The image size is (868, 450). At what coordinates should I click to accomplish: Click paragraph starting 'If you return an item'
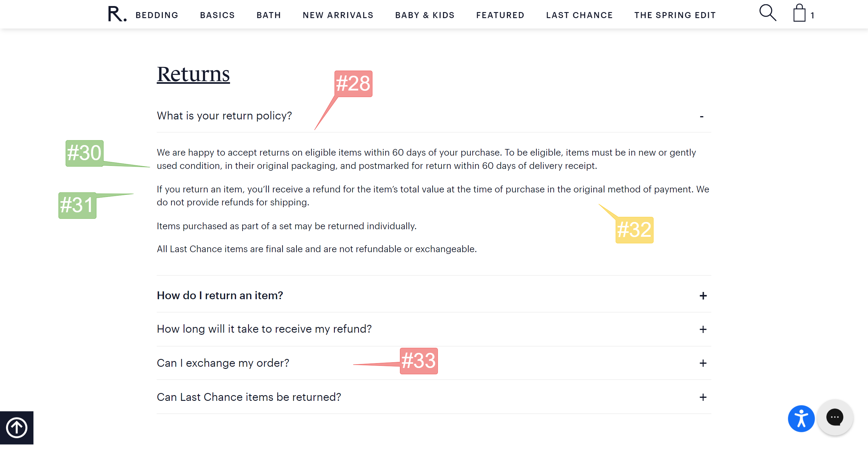coord(433,195)
